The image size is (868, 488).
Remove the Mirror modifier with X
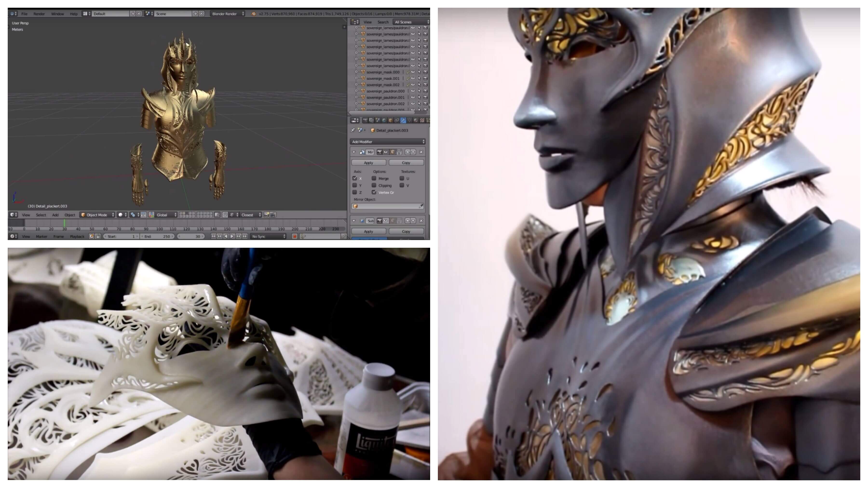pyautogui.click(x=421, y=152)
